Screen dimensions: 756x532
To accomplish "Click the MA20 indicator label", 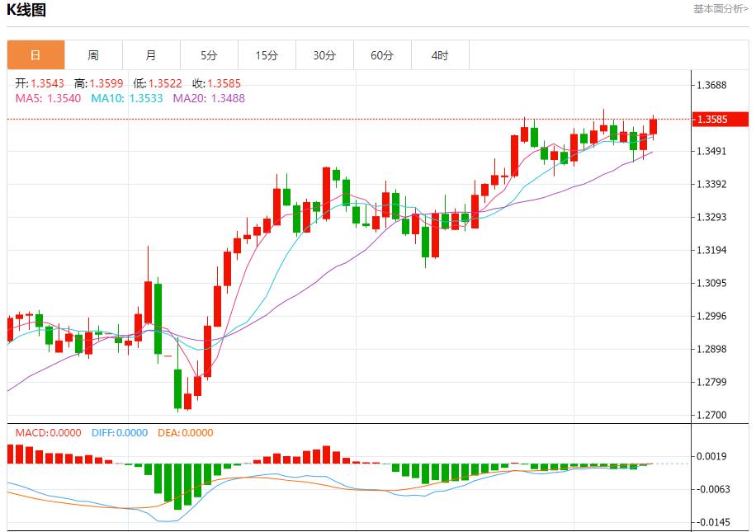I will tap(209, 98).
